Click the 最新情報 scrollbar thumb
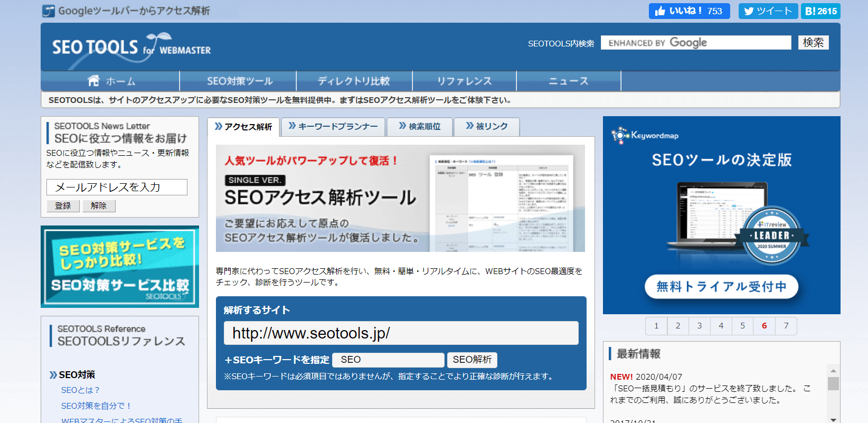Screen dimensions: 868x423 (833, 383)
